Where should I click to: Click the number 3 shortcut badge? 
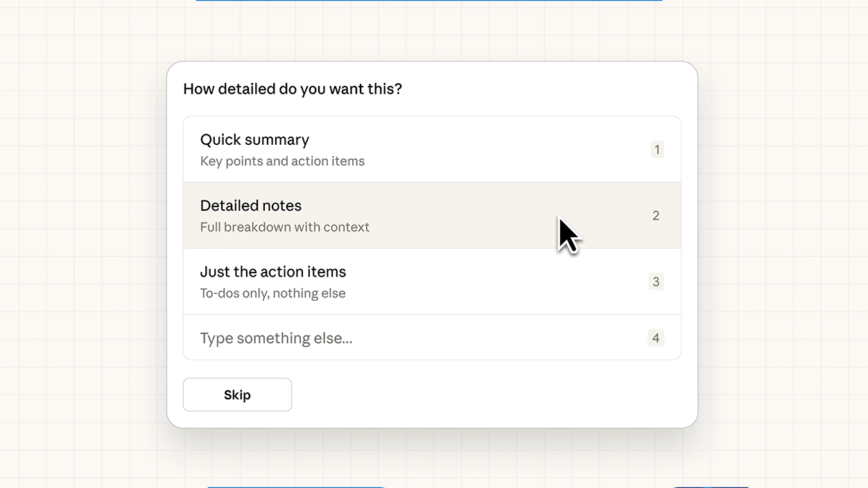(x=656, y=282)
